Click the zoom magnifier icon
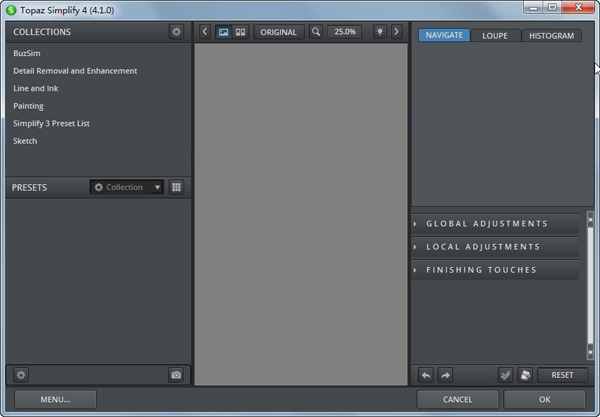 (316, 32)
